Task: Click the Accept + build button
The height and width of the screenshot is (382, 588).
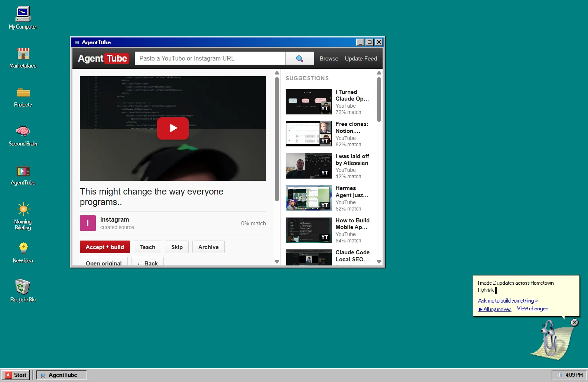Action: (x=105, y=247)
